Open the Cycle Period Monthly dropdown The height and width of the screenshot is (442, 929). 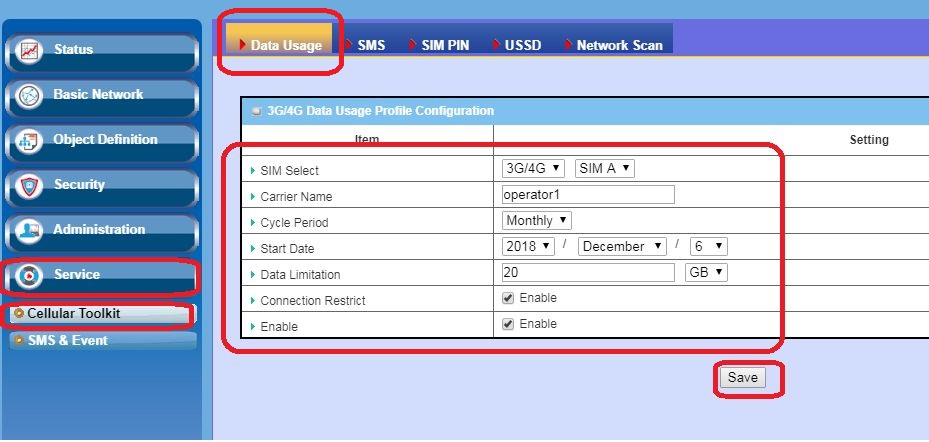537,220
